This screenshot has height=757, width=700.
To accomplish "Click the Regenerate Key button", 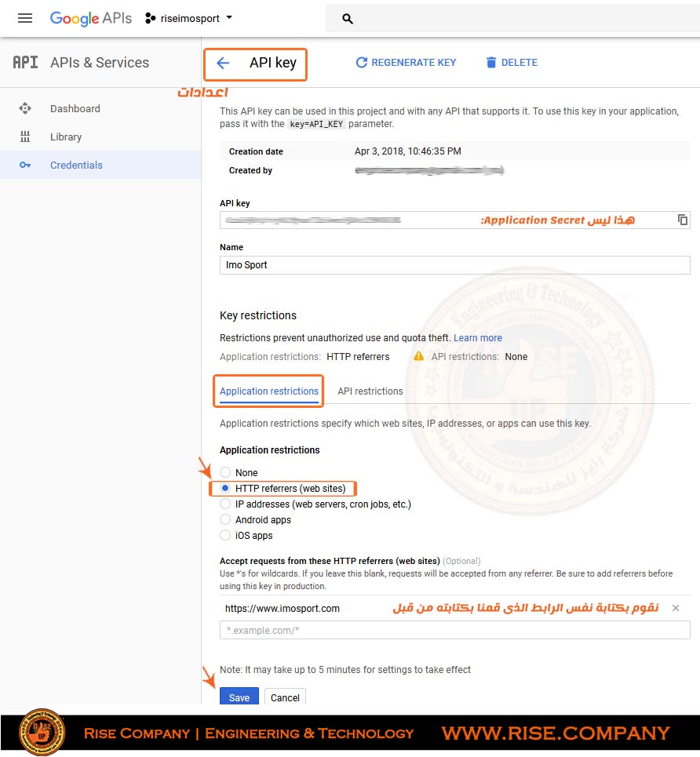I will 406,62.
